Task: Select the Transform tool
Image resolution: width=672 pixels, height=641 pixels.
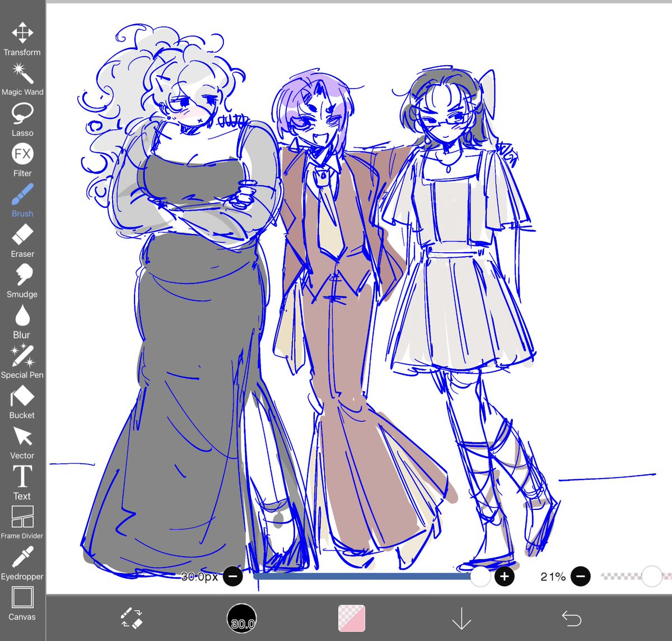Action: click(x=22, y=39)
